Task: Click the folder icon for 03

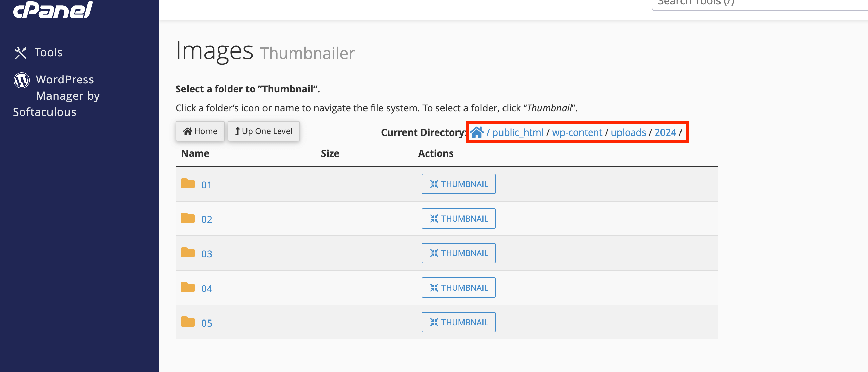Action: pos(188,252)
